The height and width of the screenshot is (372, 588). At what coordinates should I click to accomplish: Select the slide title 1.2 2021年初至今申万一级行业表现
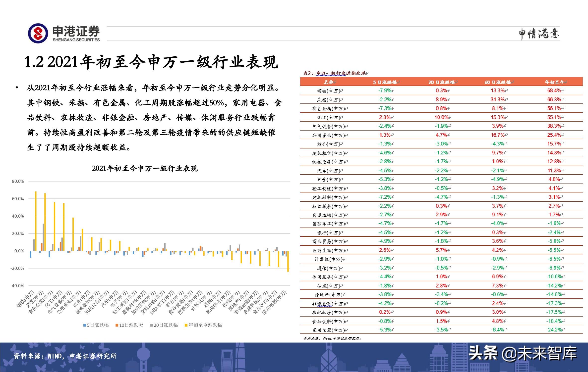151,62
